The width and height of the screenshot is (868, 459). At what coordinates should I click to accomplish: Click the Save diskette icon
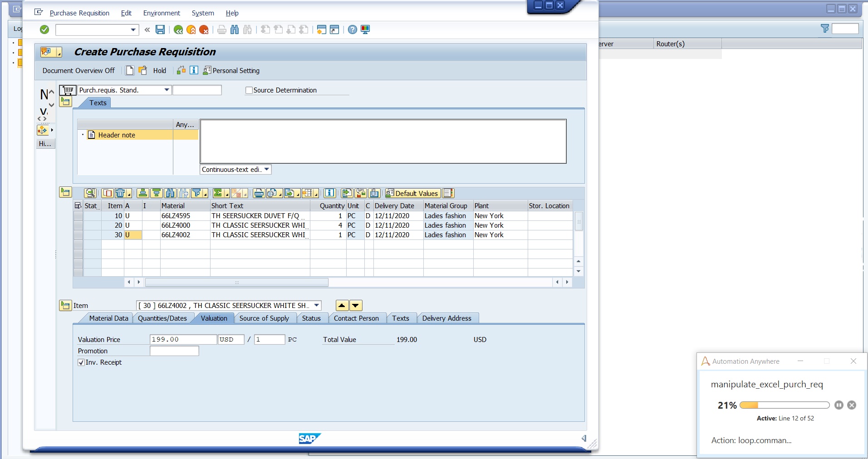[160, 30]
